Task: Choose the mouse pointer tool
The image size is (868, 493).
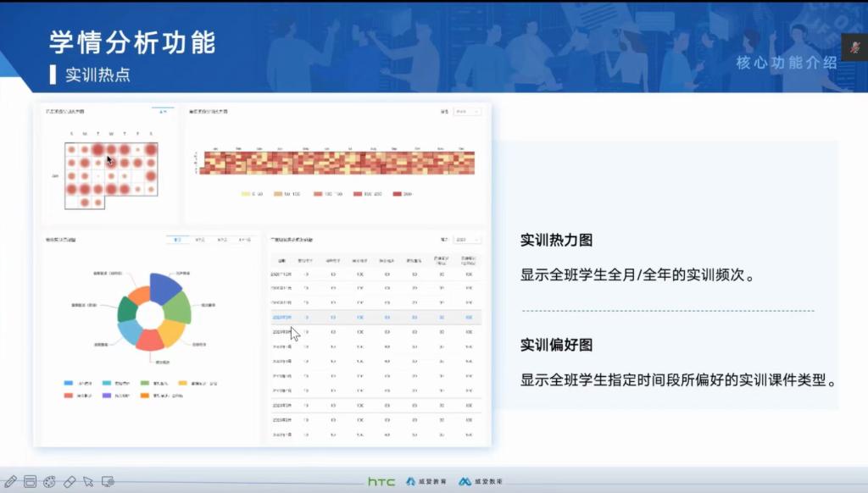Action: (88, 481)
